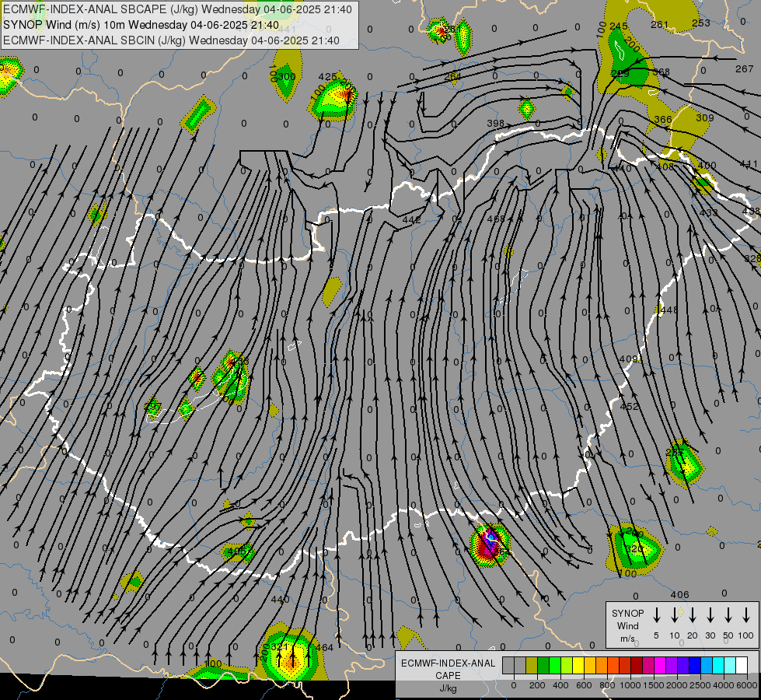Click the wind arrow above the 50 label
Viewport: 761px width, 700px height.
[728, 615]
